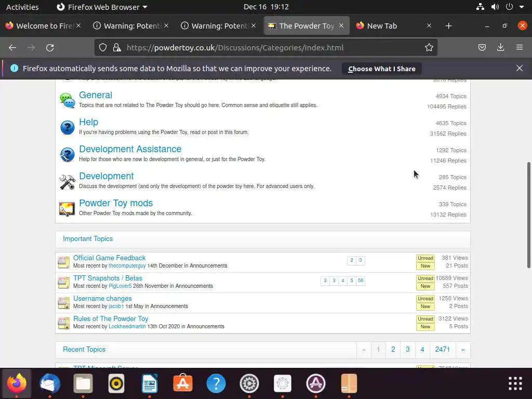This screenshot has width=532, height=399.
Task: Click the Powder Toy mods screen icon
Action: tap(67, 209)
